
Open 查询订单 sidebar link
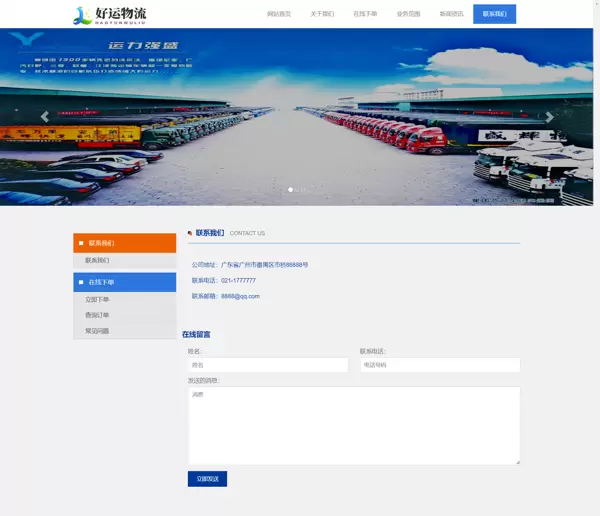coord(98,315)
